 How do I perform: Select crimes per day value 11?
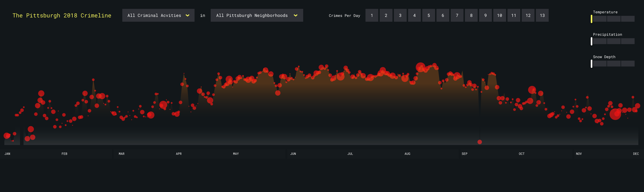pyautogui.click(x=514, y=15)
